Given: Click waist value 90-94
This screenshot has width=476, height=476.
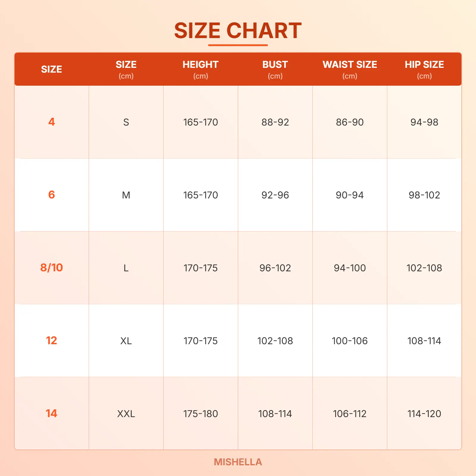Looking at the screenshot, I should click(x=350, y=195).
